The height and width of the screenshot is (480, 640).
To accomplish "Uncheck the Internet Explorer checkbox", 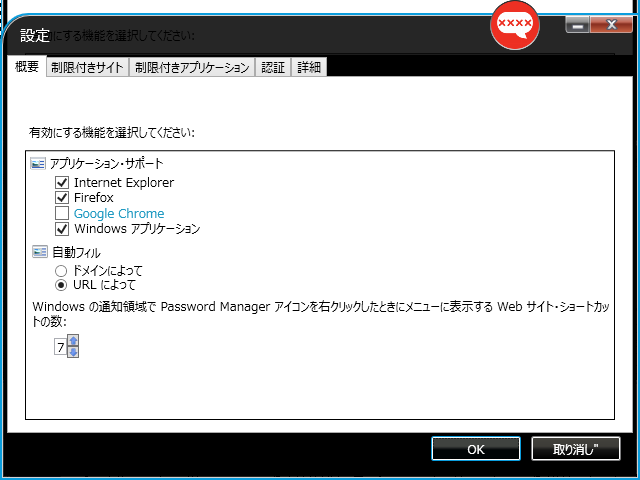I will pyautogui.click(x=62, y=182).
